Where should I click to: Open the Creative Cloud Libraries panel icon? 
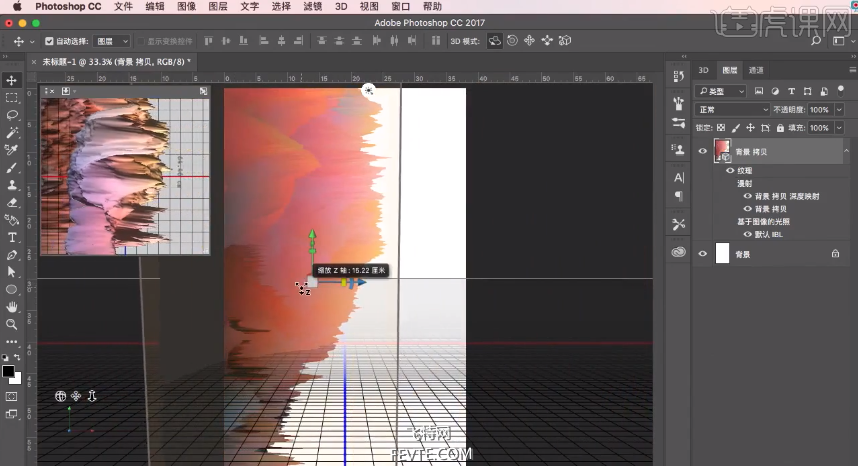[679, 252]
